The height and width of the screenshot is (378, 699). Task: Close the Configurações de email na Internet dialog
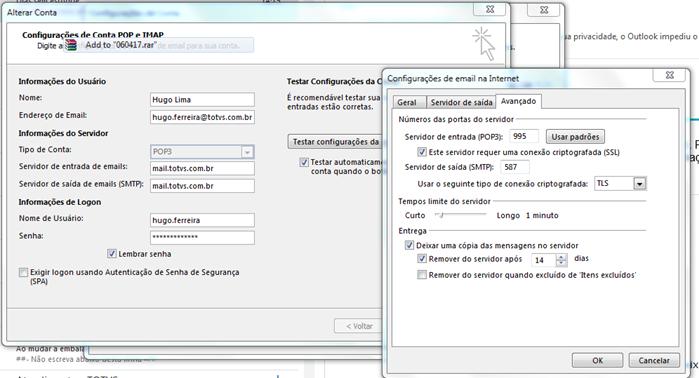click(669, 75)
